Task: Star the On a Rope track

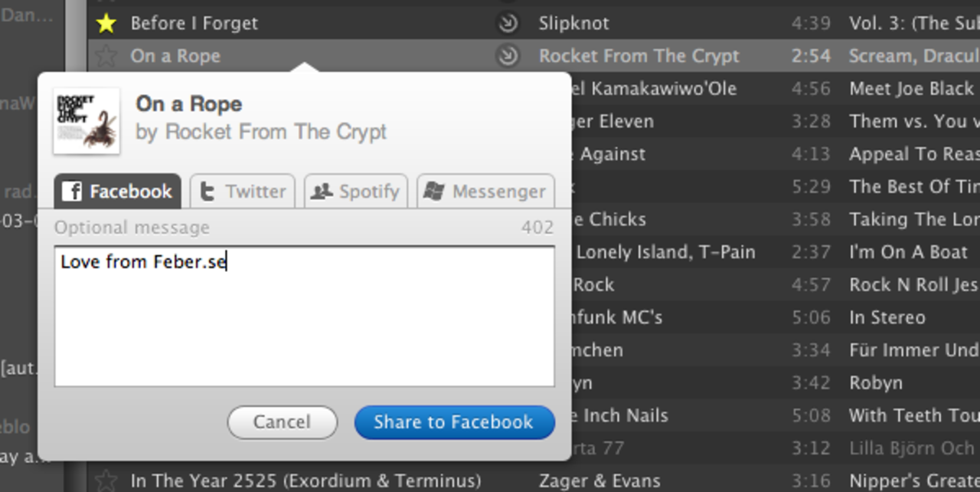Action: click(x=106, y=56)
